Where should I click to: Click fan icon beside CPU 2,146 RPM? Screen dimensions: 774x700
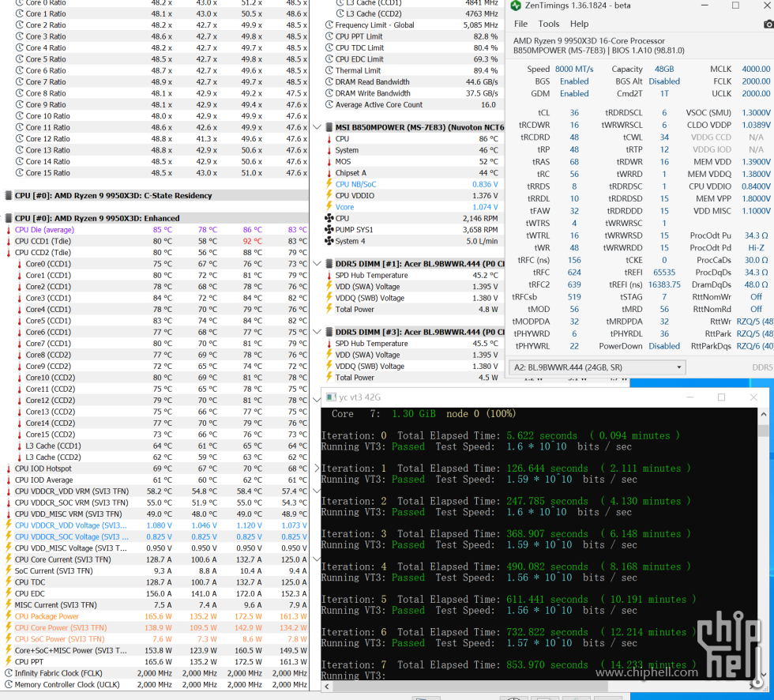329,218
